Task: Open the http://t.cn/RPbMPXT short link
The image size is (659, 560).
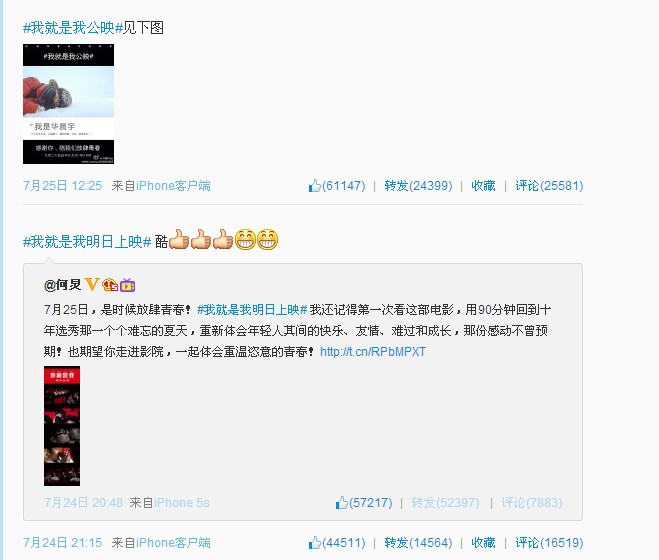Action: pyautogui.click(x=373, y=351)
